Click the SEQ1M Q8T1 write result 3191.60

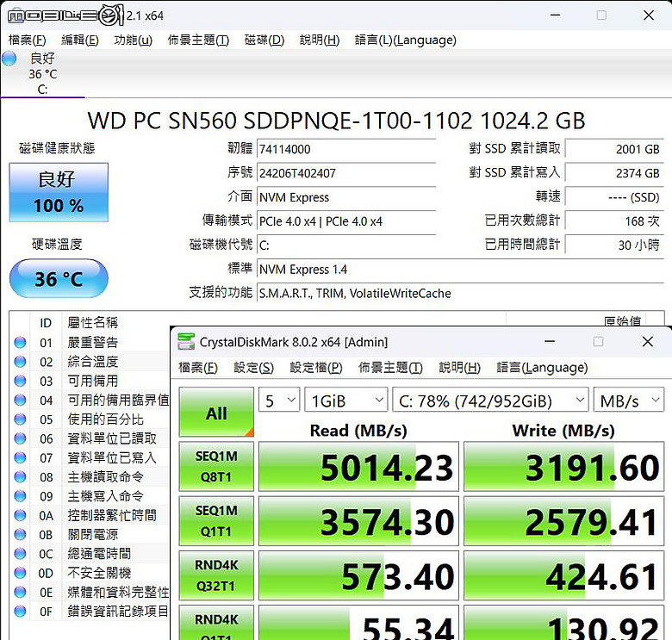pos(564,467)
